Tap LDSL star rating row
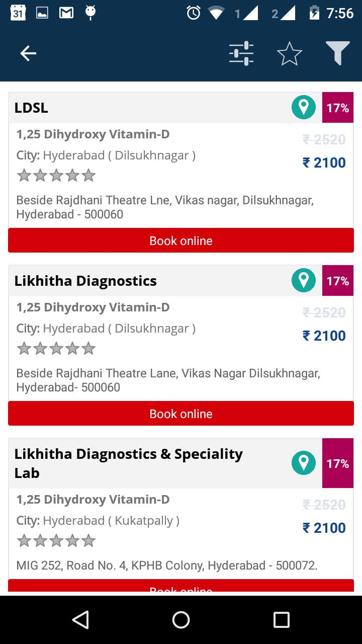Viewport: 362px width, 644px height. coord(56,176)
